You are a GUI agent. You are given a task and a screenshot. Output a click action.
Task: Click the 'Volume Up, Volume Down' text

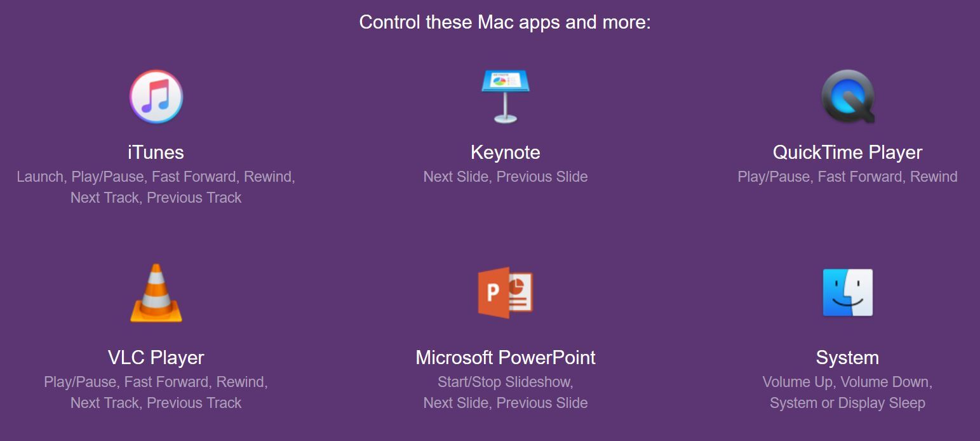847,382
